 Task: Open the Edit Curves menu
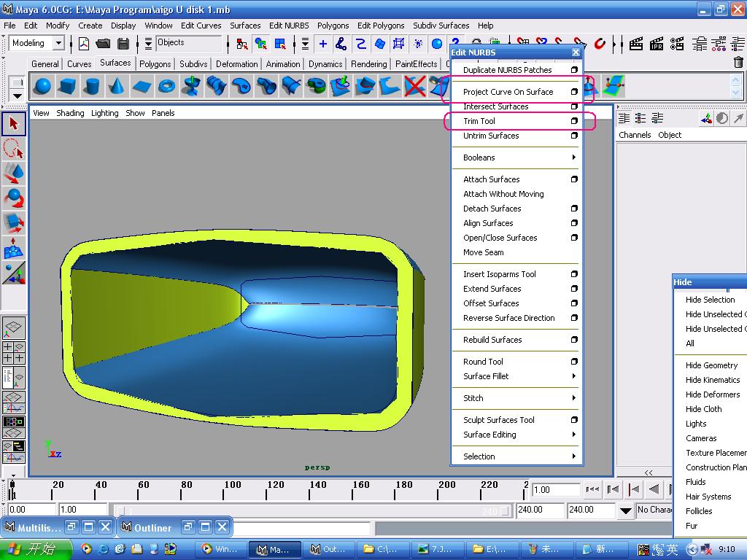[201, 26]
